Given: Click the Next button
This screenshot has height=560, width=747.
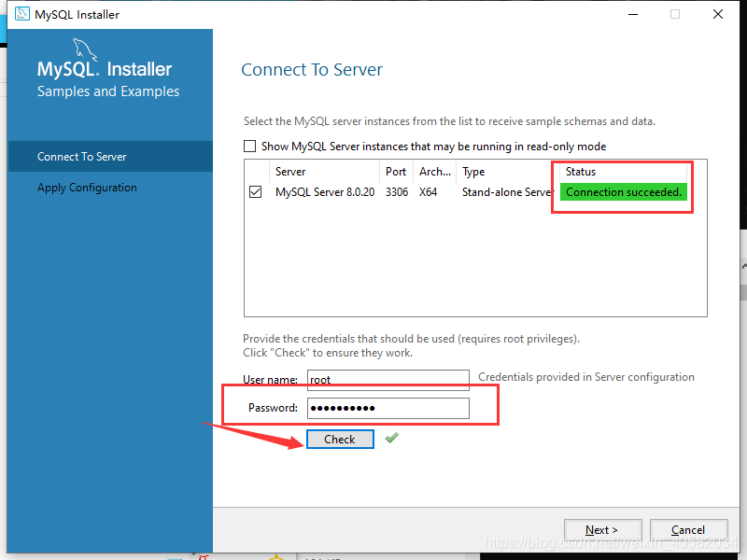Looking at the screenshot, I should pos(602,530).
